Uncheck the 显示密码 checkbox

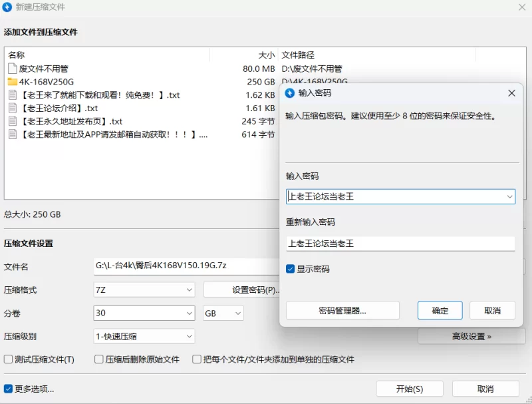290,269
